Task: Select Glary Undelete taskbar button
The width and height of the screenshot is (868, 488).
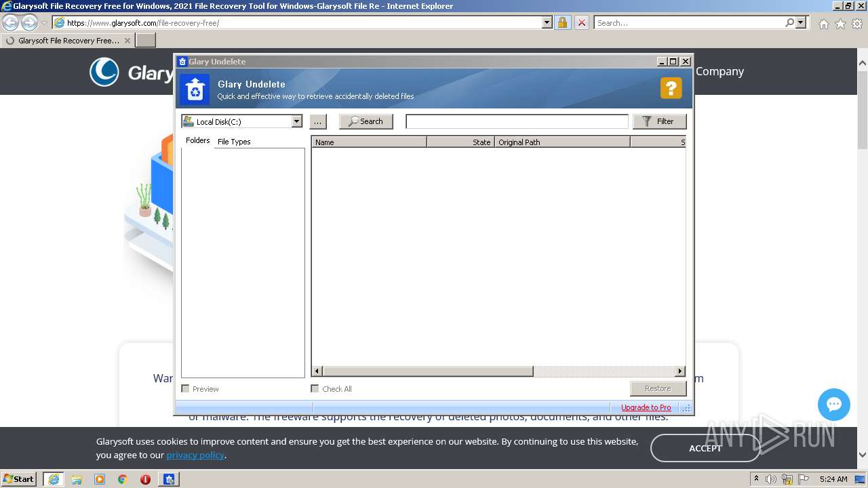Action: (x=169, y=479)
